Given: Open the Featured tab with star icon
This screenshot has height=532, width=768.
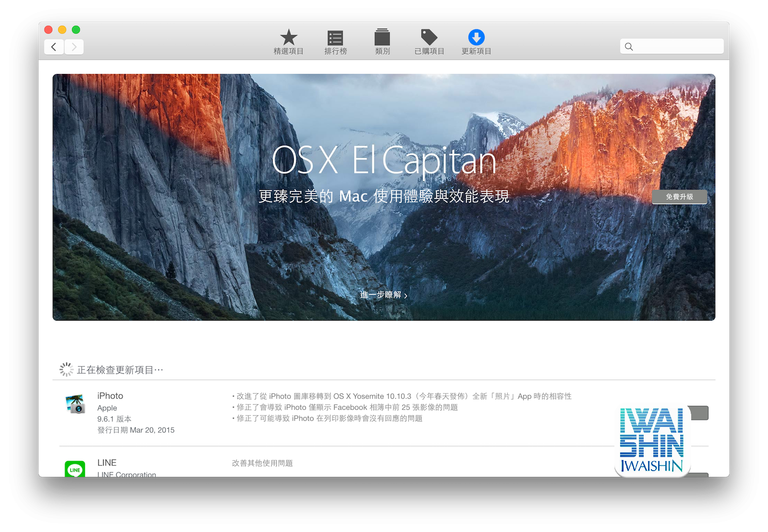Looking at the screenshot, I should point(288,42).
